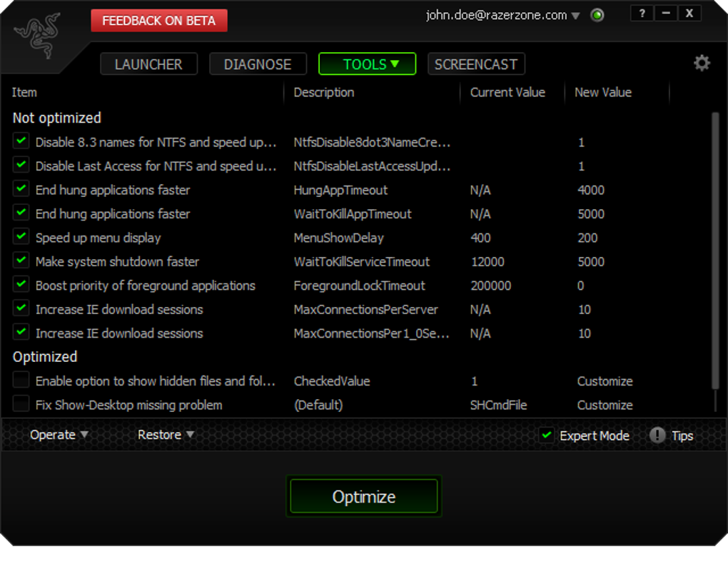The width and height of the screenshot is (728, 579).
Task: Sort by the Item column header
Action: [x=24, y=92]
